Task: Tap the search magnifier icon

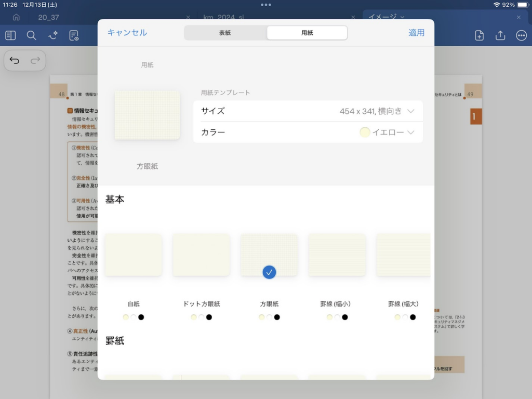Action: pos(32,35)
